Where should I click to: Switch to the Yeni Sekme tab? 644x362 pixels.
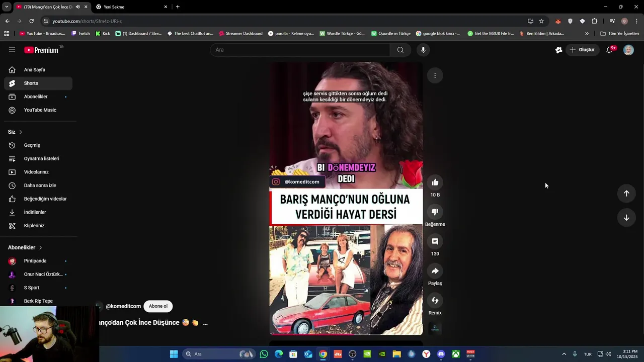click(131, 7)
